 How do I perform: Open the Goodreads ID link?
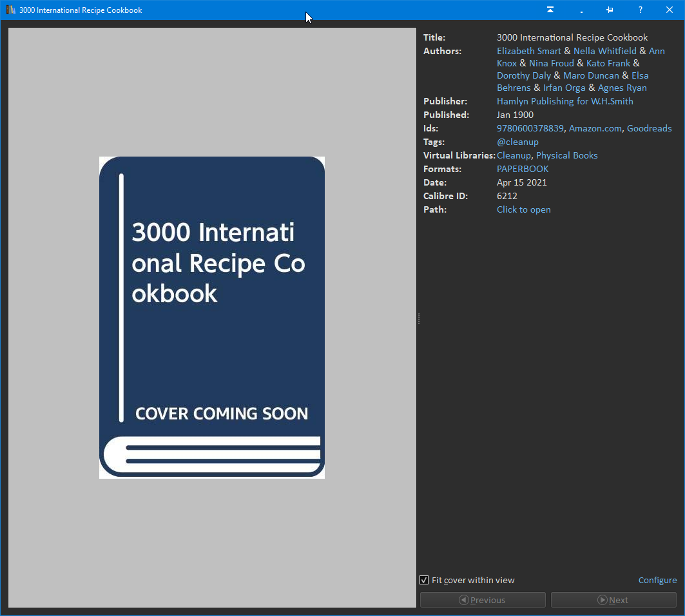[649, 128]
